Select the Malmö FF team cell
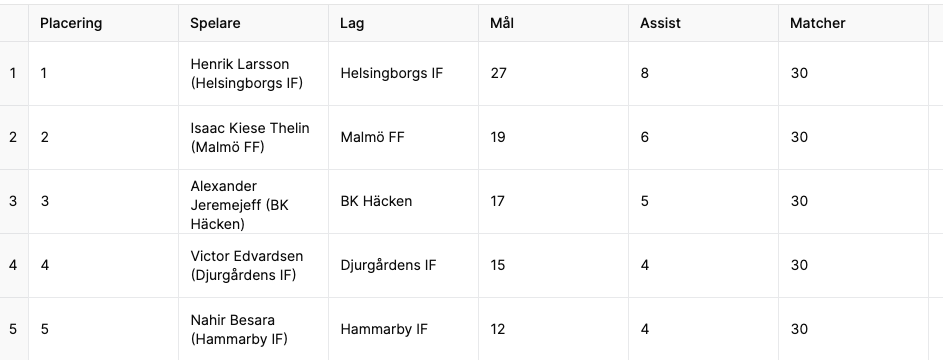 pos(404,138)
